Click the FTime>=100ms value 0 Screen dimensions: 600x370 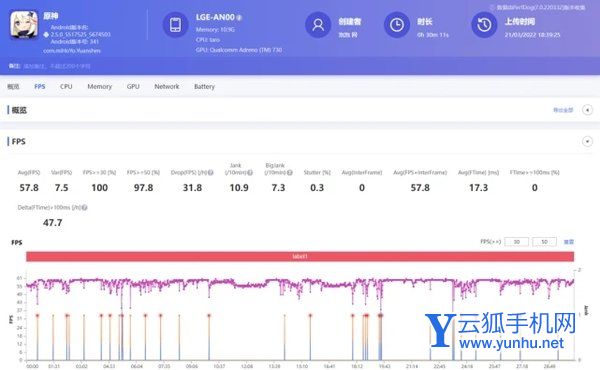535,188
